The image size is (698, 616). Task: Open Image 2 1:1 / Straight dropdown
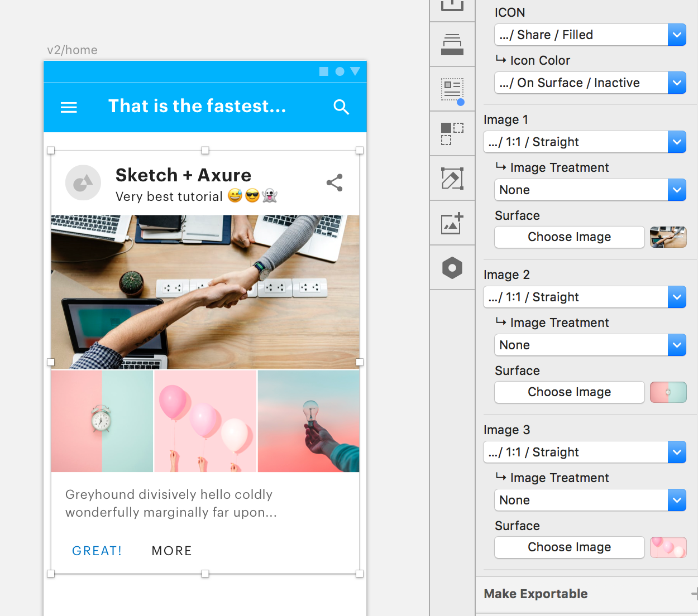coord(585,297)
